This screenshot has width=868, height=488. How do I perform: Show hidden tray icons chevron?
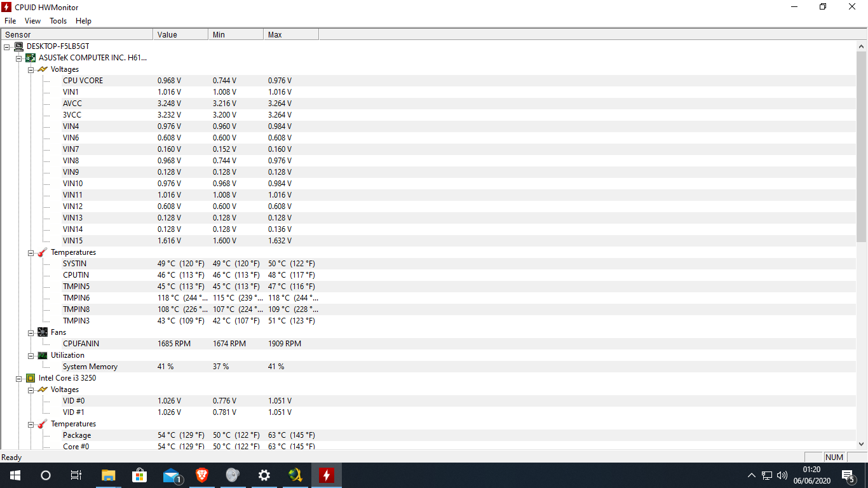[x=752, y=475]
